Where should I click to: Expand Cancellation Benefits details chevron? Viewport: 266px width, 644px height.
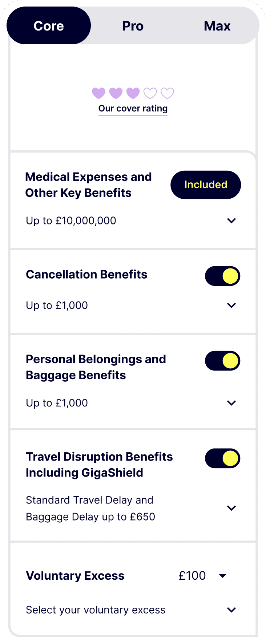coord(231,305)
